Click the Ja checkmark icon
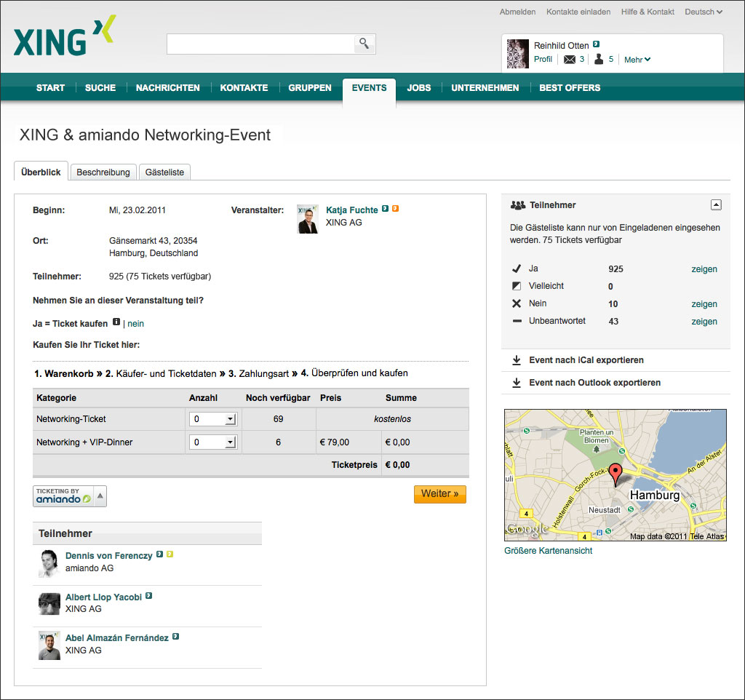The width and height of the screenshot is (745, 700). pos(517,269)
